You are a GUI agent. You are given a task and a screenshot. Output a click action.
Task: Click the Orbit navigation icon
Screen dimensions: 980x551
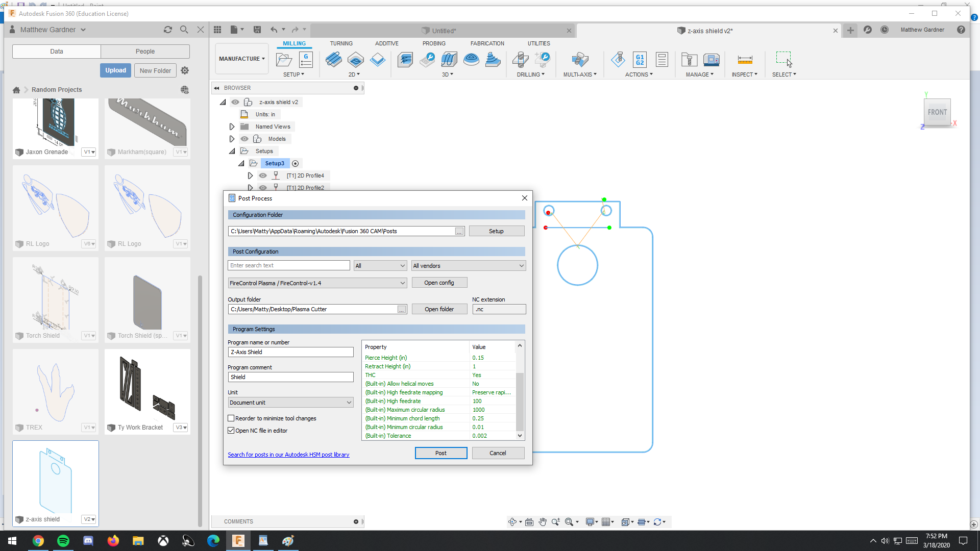coord(512,521)
